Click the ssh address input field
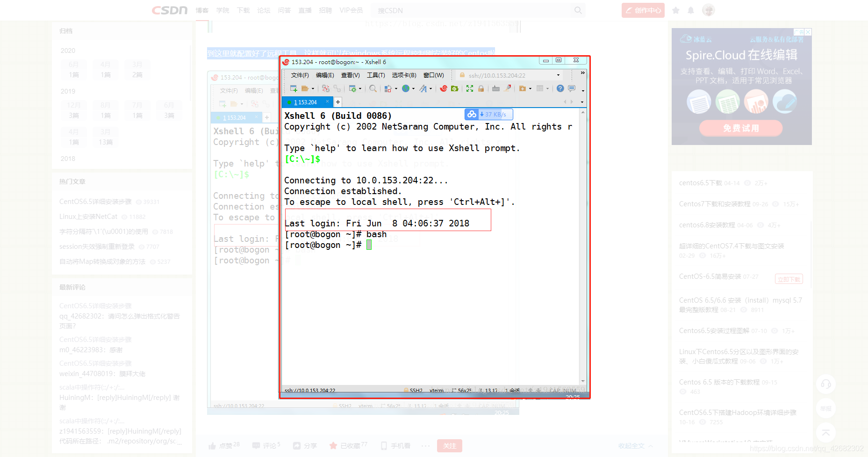This screenshot has height=457, width=868. (x=509, y=75)
